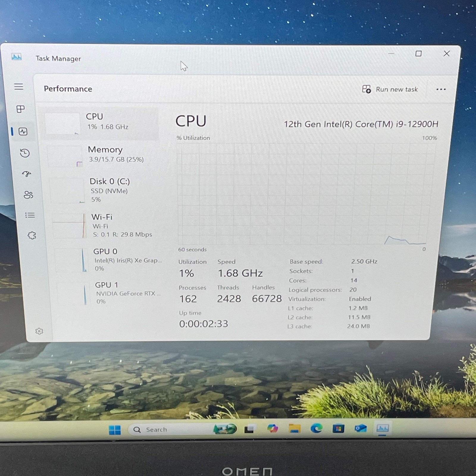476x476 pixels.
Task: Open Copilot from the taskbar
Action: click(273, 429)
